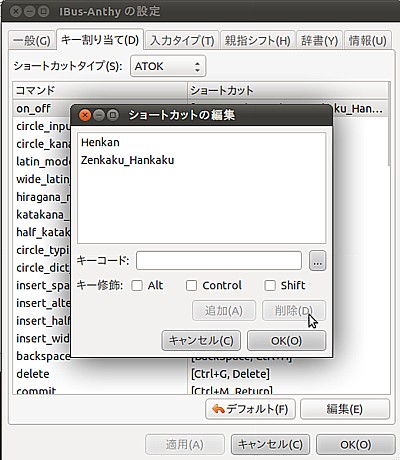Open the 情報(U) tab
Image resolution: width=400 pixels, height=460 pixels.
click(x=367, y=41)
